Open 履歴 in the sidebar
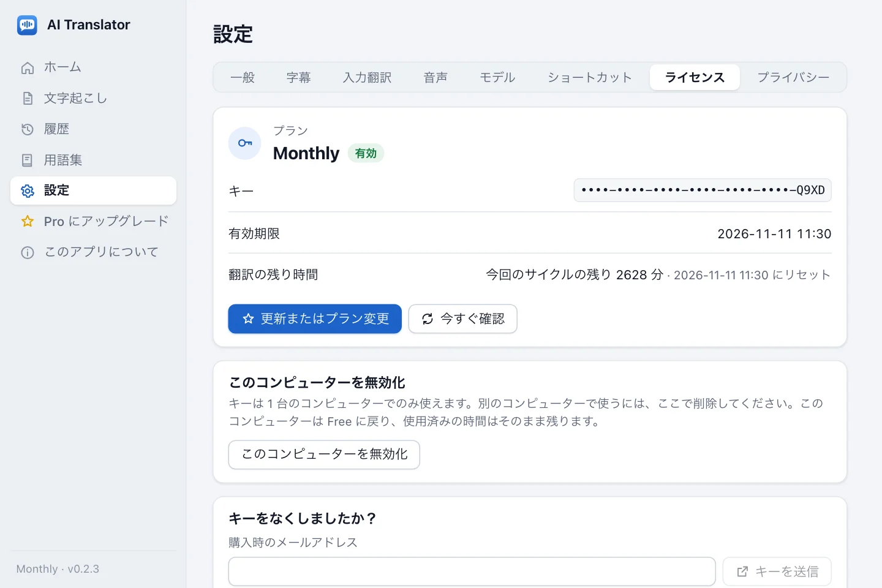Viewport: 882px width, 588px height. click(x=93, y=129)
